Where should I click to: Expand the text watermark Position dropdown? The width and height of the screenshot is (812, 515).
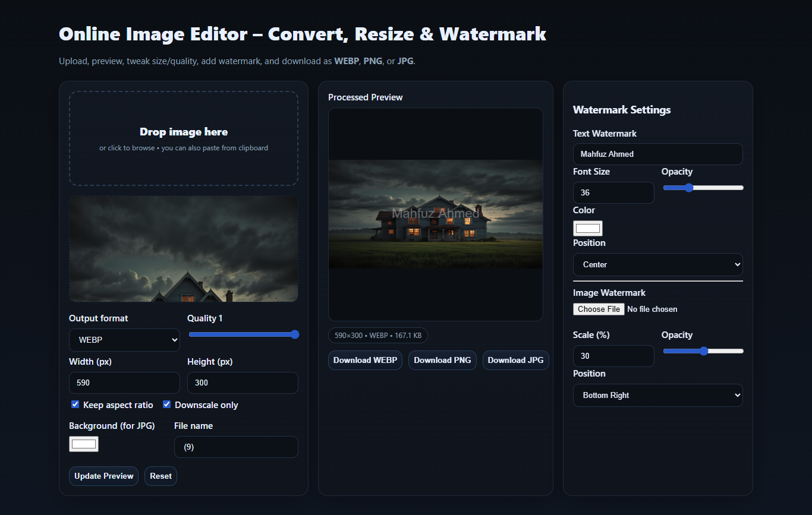(x=657, y=265)
